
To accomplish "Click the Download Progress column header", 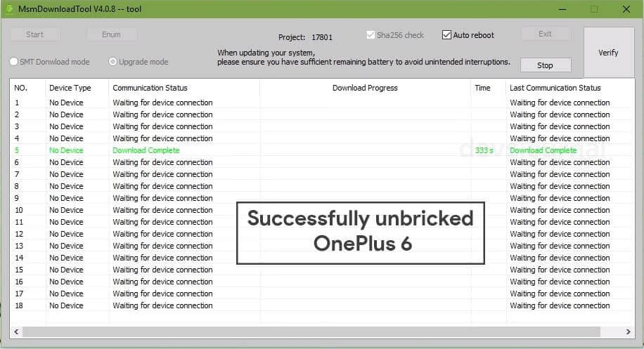I will pyautogui.click(x=365, y=88).
